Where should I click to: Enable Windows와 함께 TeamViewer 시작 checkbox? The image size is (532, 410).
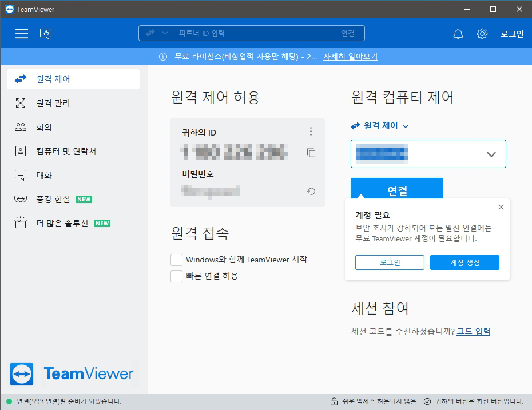coord(176,260)
